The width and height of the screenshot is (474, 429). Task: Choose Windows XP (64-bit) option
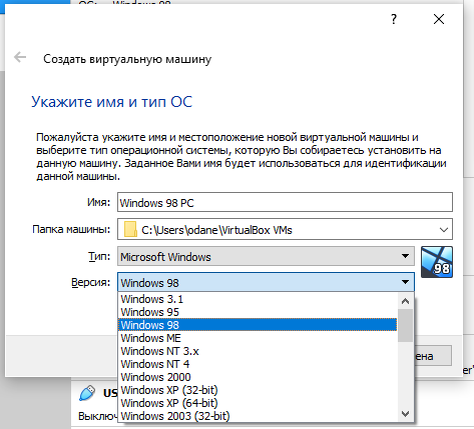257,403
